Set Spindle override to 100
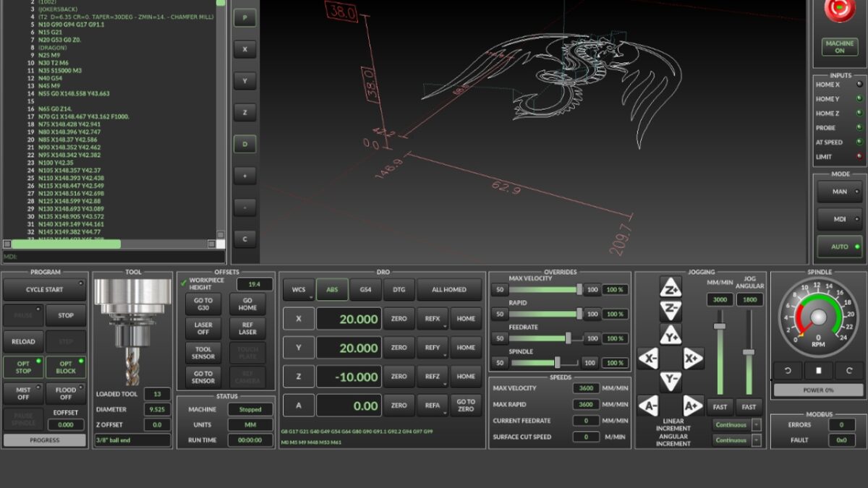 [x=591, y=363]
